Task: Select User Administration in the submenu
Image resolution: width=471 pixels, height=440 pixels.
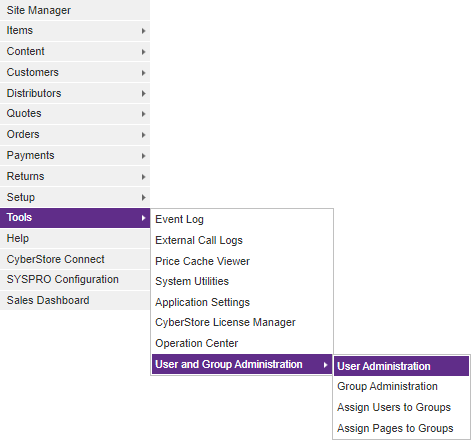Action: coord(401,366)
